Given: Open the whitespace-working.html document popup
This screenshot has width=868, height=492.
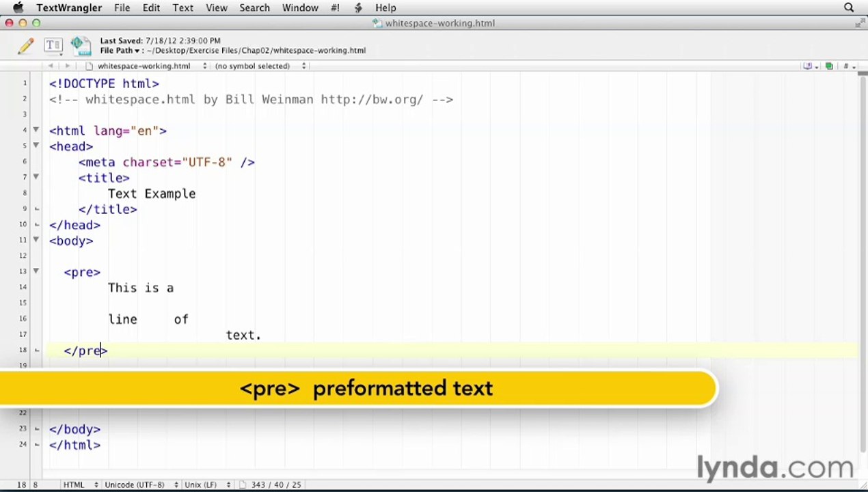Looking at the screenshot, I should pyautogui.click(x=146, y=66).
